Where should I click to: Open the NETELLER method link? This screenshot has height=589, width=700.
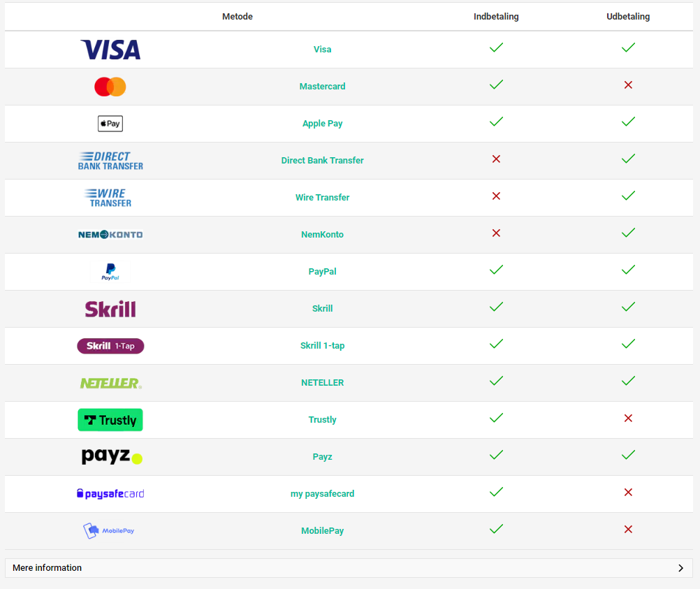[x=322, y=383]
